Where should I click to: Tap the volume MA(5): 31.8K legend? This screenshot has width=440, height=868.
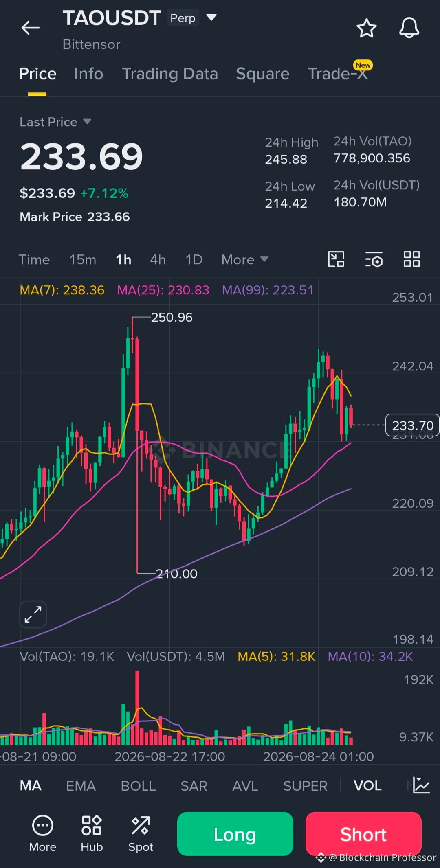point(277,656)
